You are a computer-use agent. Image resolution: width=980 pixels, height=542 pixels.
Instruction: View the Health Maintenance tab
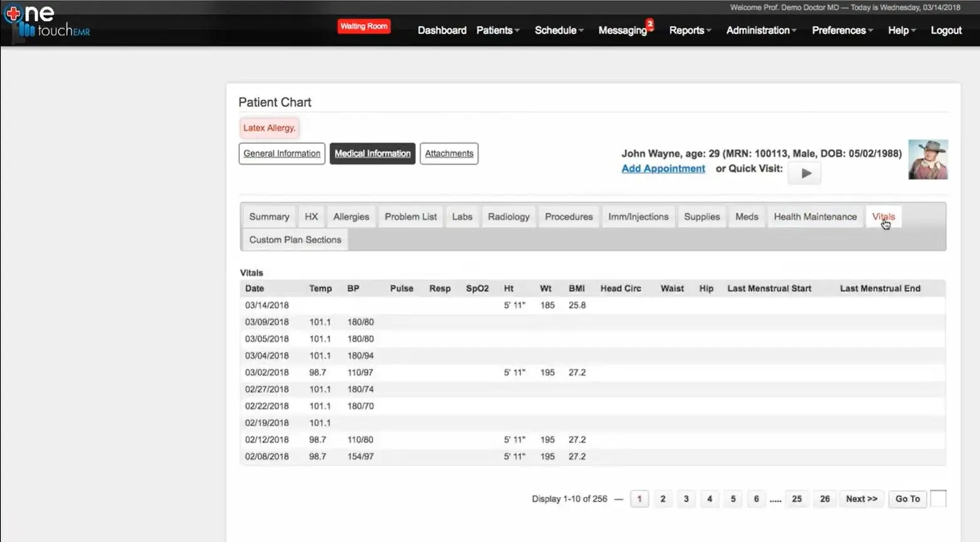click(x=815, y=216)
